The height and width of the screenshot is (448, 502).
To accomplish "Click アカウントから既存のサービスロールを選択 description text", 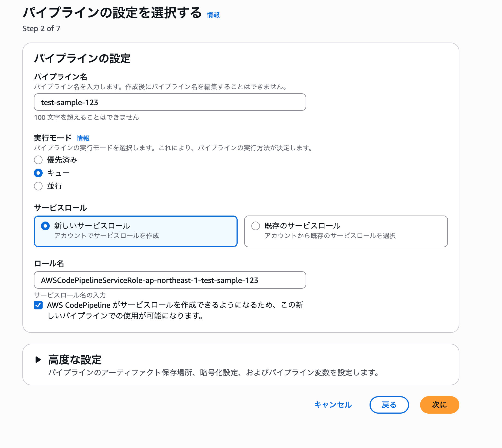I will coord(330,236).
